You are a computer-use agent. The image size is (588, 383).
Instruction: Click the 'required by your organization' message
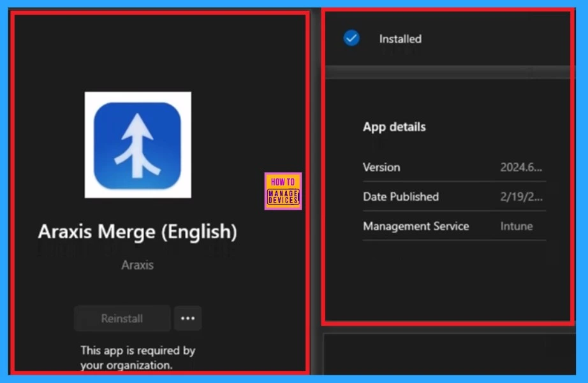coord(138,358)
